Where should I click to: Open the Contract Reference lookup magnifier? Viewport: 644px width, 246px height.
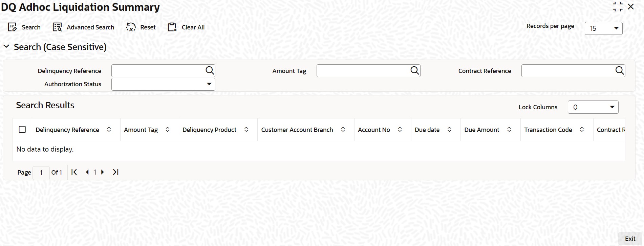tap(619, 70)
